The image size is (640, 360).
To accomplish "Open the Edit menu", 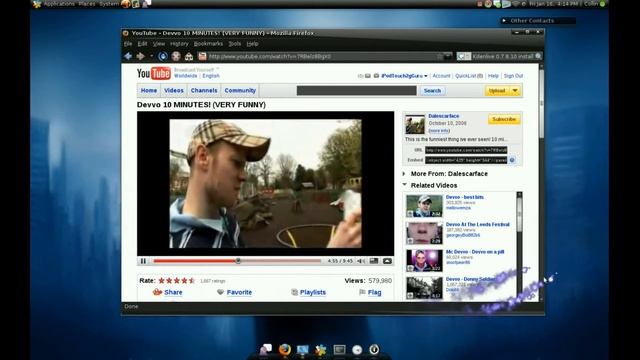I will (142, 44).
